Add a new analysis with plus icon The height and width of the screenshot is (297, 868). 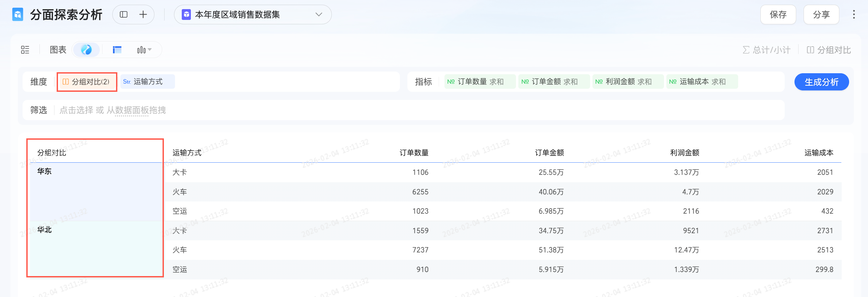[x=143, y=15]
